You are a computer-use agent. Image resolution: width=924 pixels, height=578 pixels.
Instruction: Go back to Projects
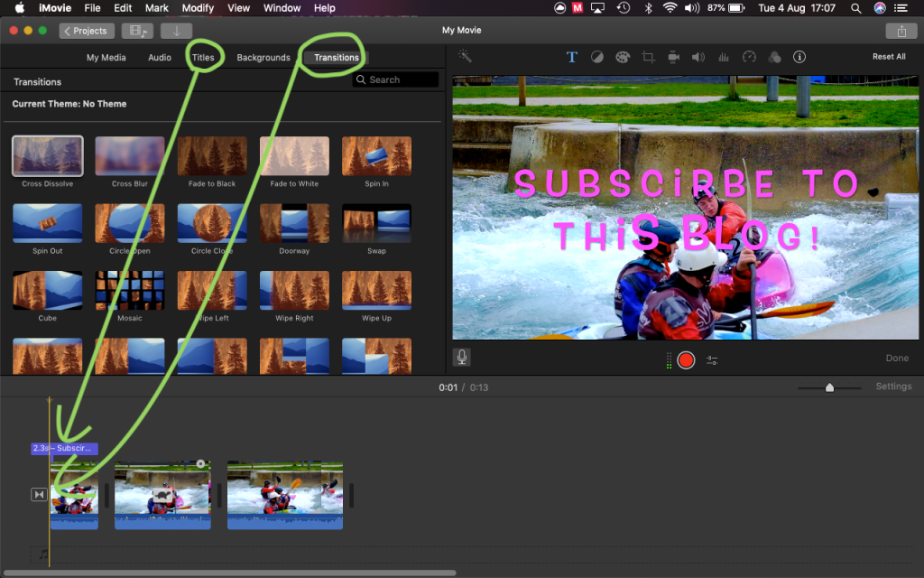pyautogui.click(x=87, y=31)
